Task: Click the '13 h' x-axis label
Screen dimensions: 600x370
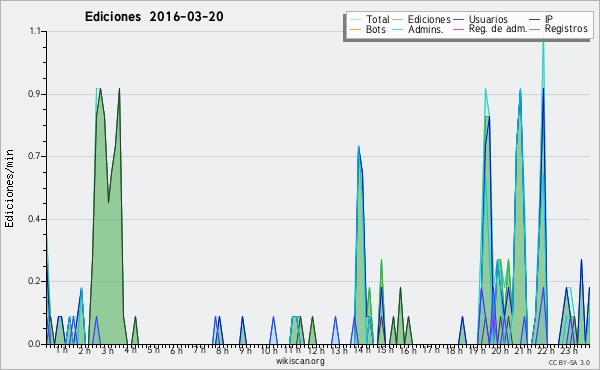Action: pyautogui.click(x=339, y=350)
